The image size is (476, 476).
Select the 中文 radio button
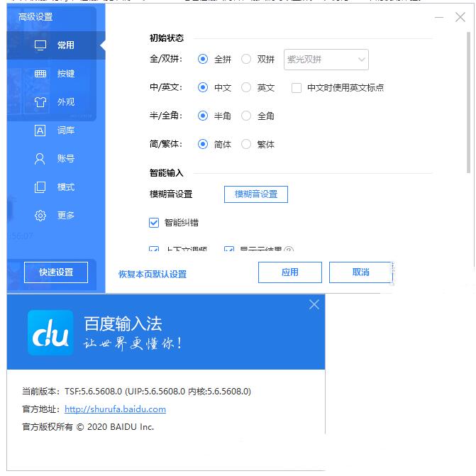tap(203, 87)
